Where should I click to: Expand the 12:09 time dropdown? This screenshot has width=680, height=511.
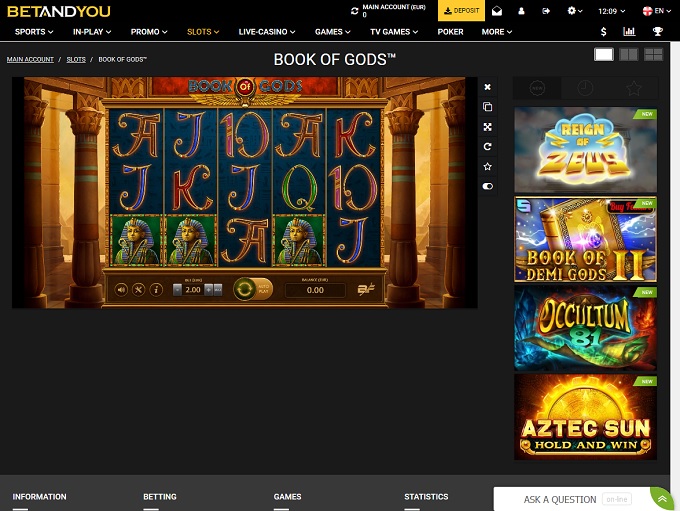tap(611, 11)
